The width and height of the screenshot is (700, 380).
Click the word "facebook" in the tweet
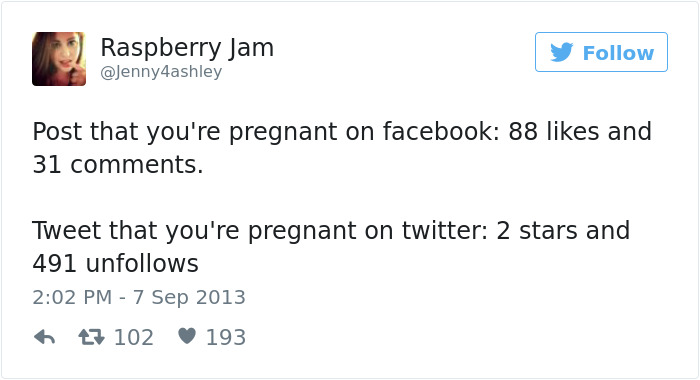(x=441, y=131)
